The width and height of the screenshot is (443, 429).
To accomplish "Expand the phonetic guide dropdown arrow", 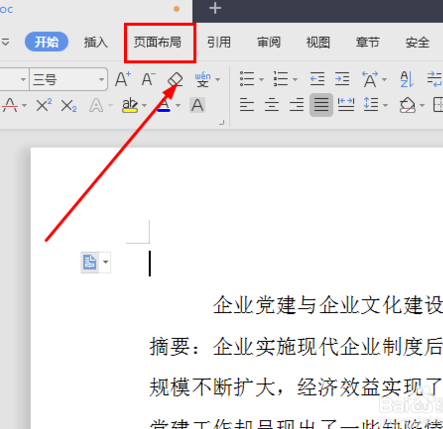I will pyautogui.click(x=218, y=80).
